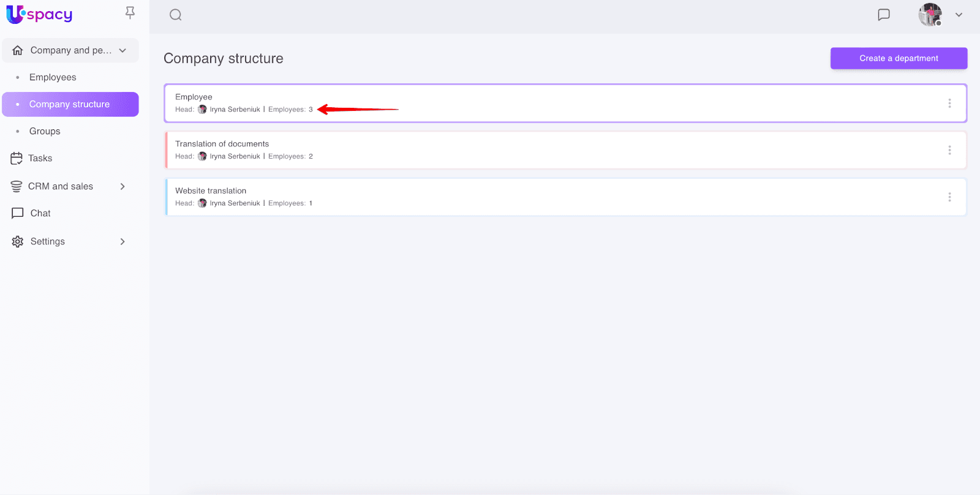This screenshot has height=495, width=980.
Task: Collapse the Company and people section
Action: click(x=123, y=50)
